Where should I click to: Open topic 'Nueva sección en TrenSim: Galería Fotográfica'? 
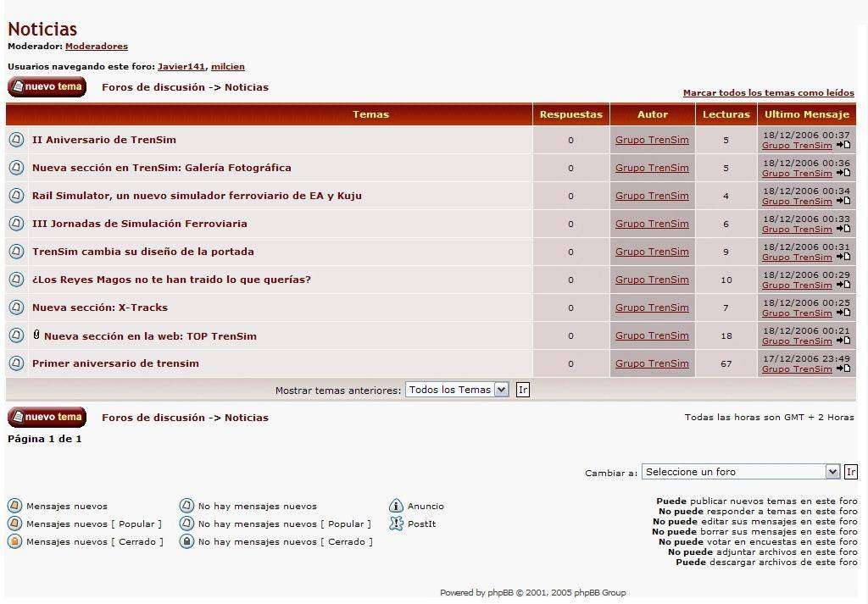tap(161, 168)
